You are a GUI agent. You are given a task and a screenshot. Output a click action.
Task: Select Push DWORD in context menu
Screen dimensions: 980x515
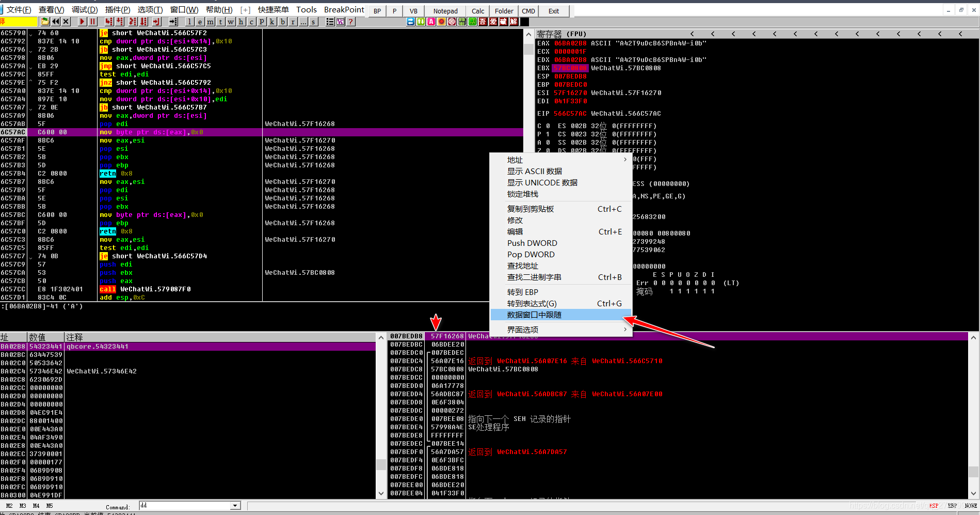click(561, 243)
